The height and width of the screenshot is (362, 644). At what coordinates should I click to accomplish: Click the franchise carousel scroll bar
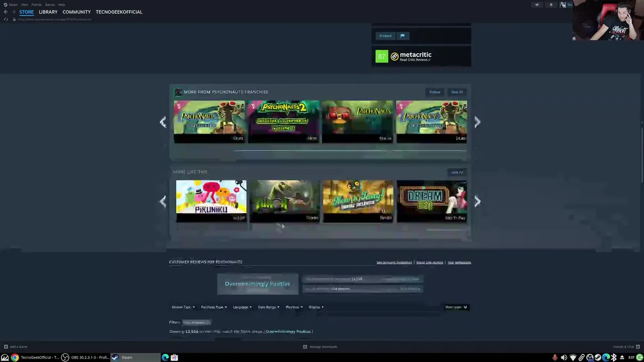click(350, 150)
